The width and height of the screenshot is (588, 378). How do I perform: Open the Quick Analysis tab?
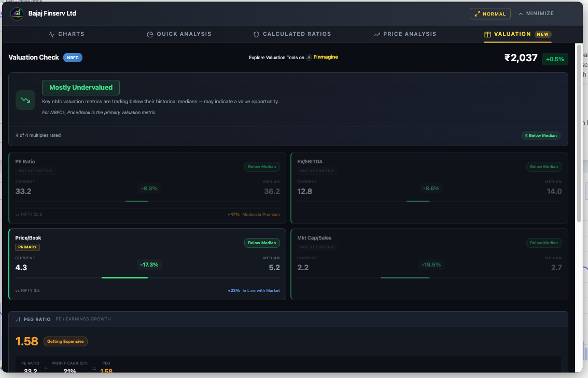pyautogui.click(x=184, y=34)
